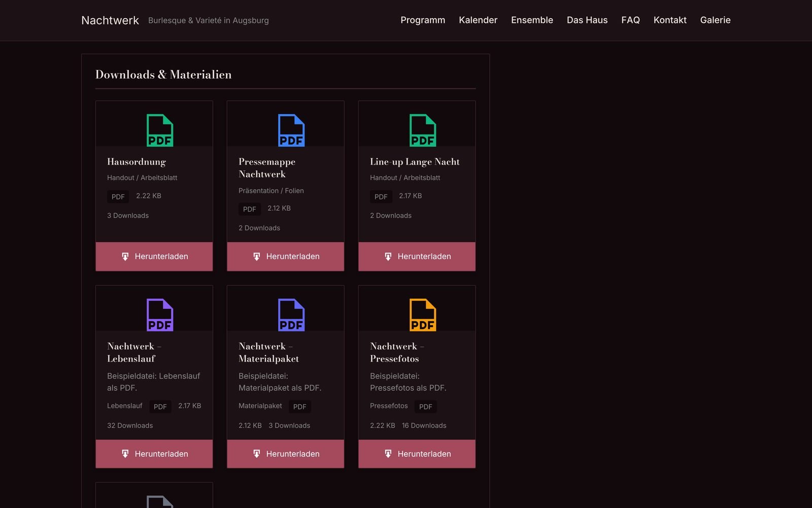
Task: Open the Programm menu item
Action: (x=423, y=20)
